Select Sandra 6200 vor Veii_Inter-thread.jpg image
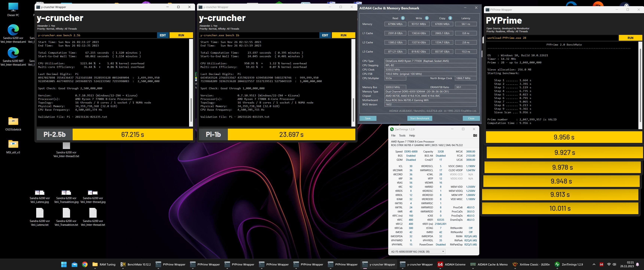Image resolution: width=644 pixels, height=270 pixels. pyautogui.click(x=93, y=196)
